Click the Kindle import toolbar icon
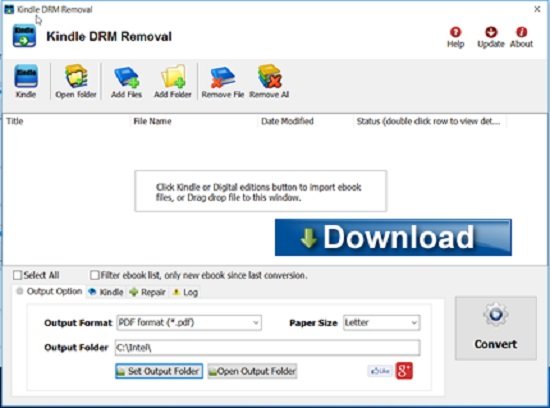This screenshot has height=408, width=550. pos(26,81)
